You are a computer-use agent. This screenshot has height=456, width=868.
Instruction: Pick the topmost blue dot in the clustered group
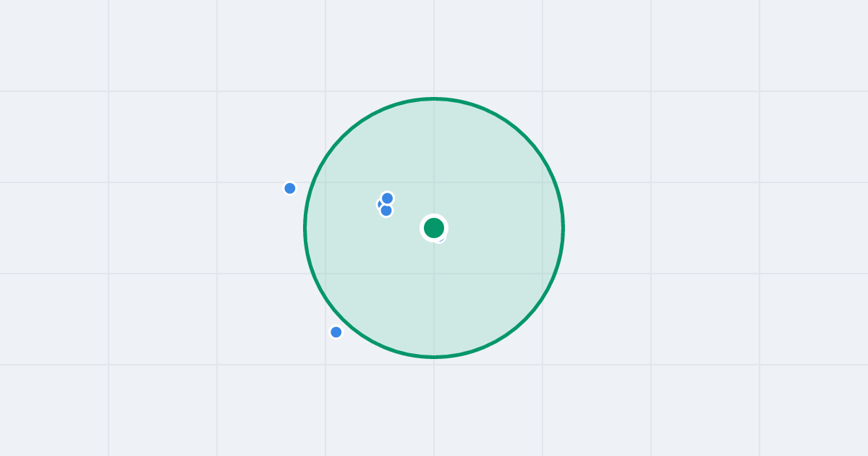[387, 198]
